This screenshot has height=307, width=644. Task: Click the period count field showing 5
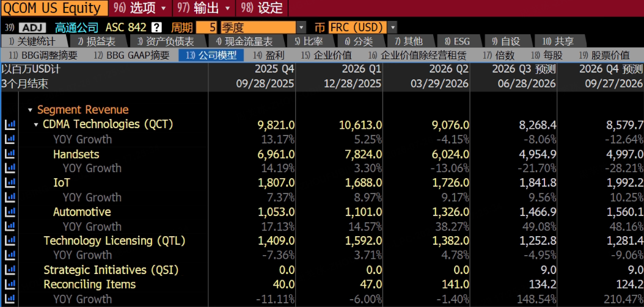[207, 27]
